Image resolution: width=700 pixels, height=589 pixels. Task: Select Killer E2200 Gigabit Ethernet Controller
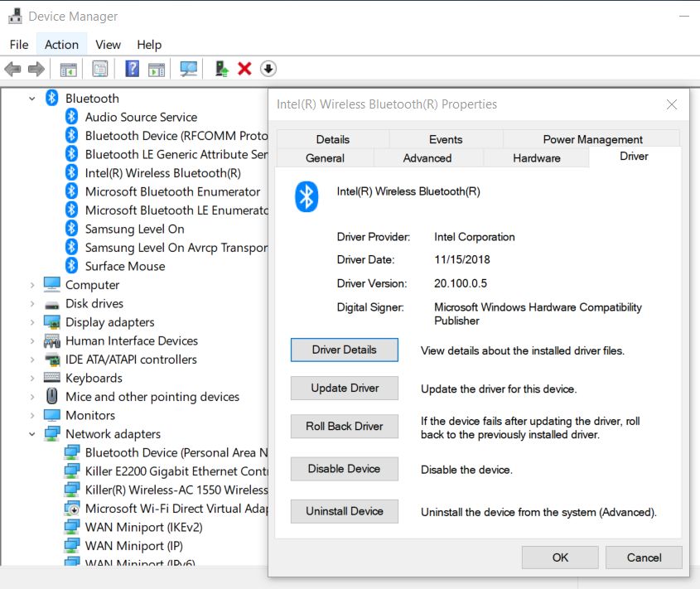(176, 471)
